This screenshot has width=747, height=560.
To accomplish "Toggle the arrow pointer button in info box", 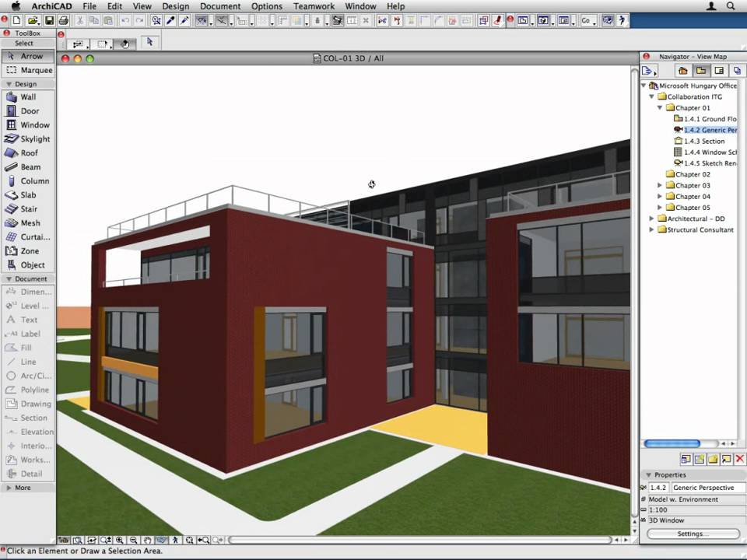I will pos(149,42).
